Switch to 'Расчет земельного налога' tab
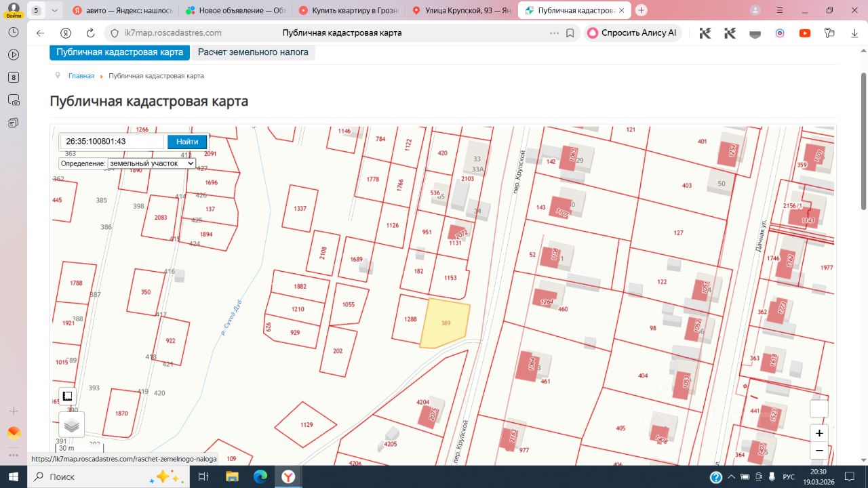The height and width of the screenshot is (488, 868). click(x=253, y=52)
